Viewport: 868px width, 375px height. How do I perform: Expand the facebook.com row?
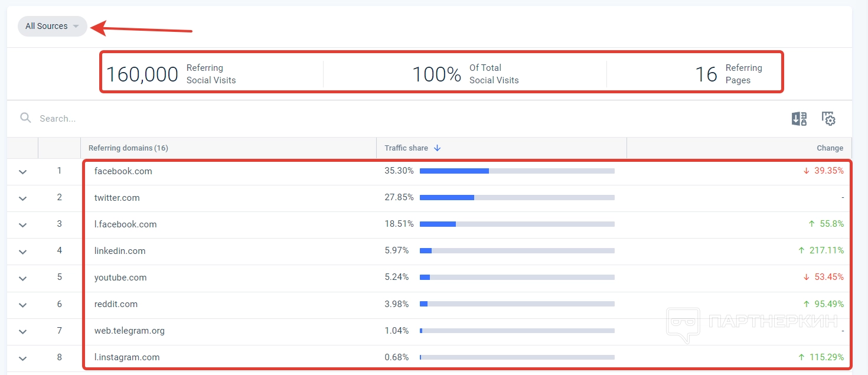click(x=22, y=172)
